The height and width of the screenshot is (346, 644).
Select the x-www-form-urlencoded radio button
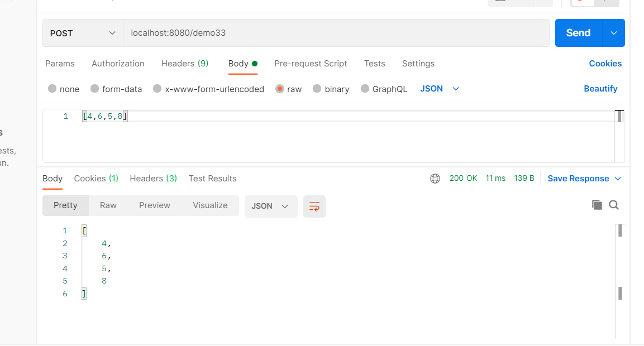[x=158, y=89]
